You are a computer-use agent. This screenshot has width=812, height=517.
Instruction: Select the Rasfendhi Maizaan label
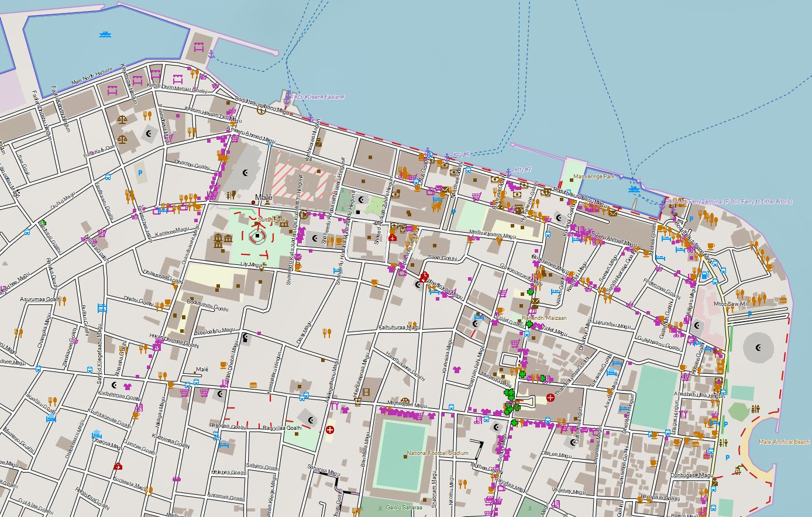(544, 318)
